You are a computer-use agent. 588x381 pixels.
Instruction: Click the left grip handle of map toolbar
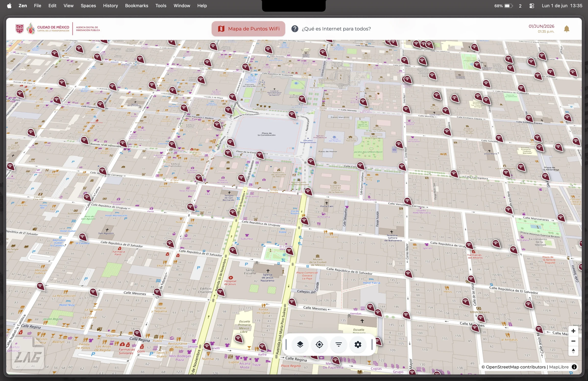click(286, 344)
